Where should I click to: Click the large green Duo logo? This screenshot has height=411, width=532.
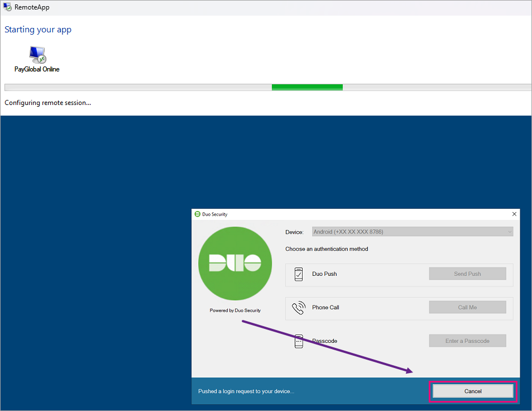pos(235,263)
